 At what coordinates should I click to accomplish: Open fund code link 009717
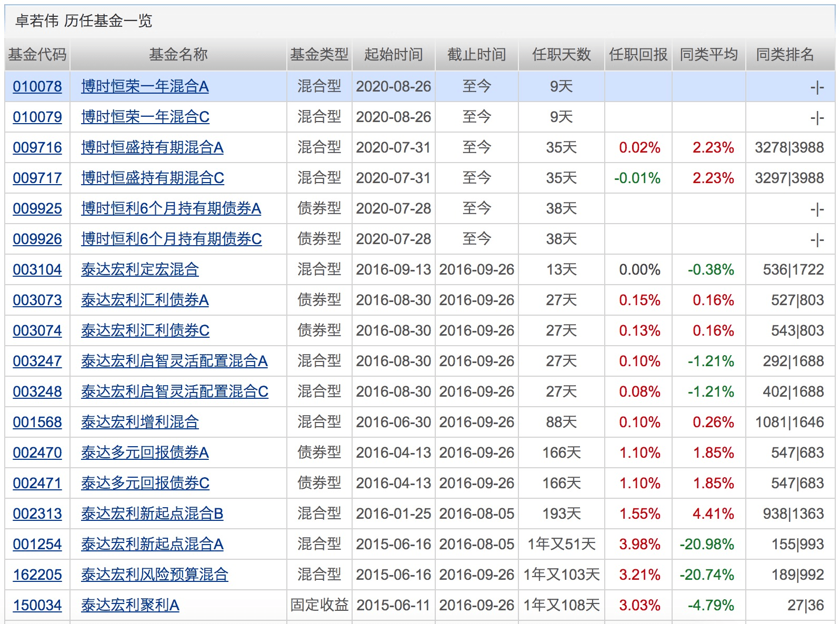click(x=37, y=178)
